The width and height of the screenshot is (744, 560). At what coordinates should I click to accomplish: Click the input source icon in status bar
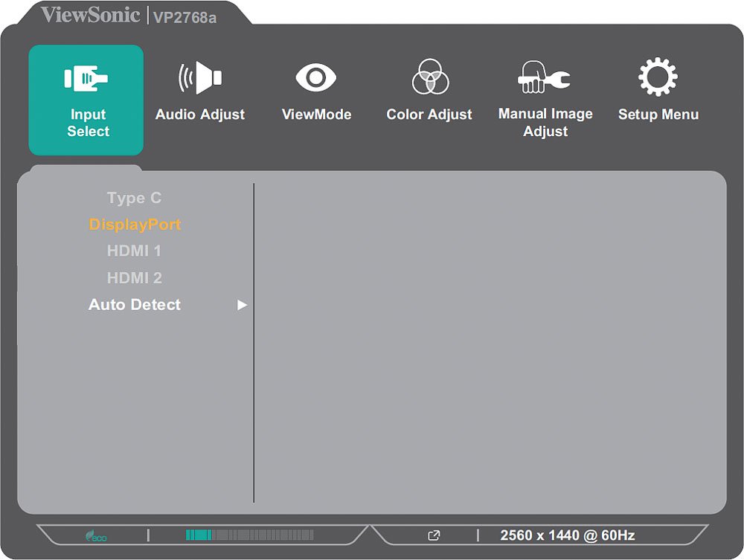(x=434, y=535)
